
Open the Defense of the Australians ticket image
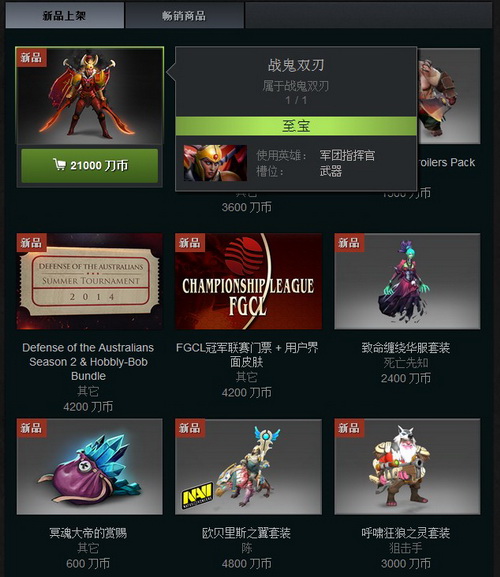(89, 281)
